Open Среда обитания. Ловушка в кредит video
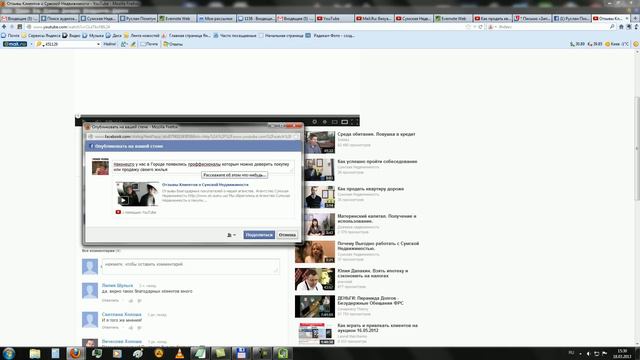 [376, 134]
